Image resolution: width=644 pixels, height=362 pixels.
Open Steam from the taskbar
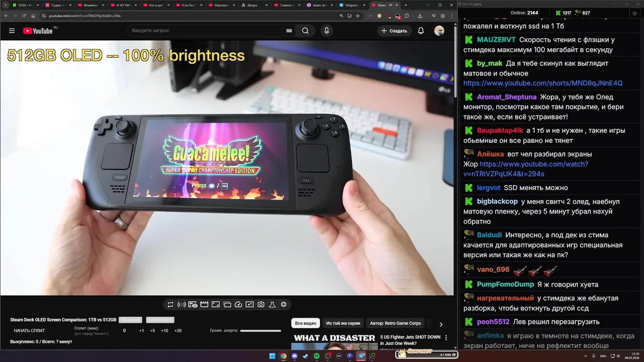pos(305,356)
